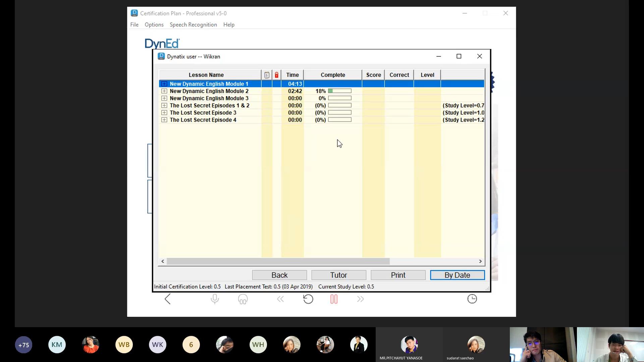Open the +75 more participants bubble
Image resolution: width=644 pixels, height=362 pixels.
pyautogui.click(x=23, y=345)
